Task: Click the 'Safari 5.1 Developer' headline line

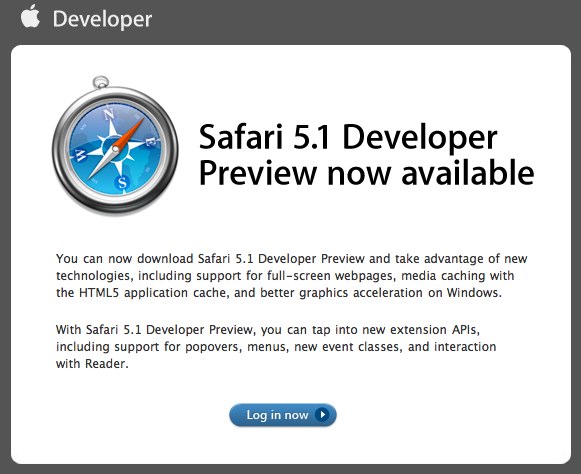Action: pos(348,137)
